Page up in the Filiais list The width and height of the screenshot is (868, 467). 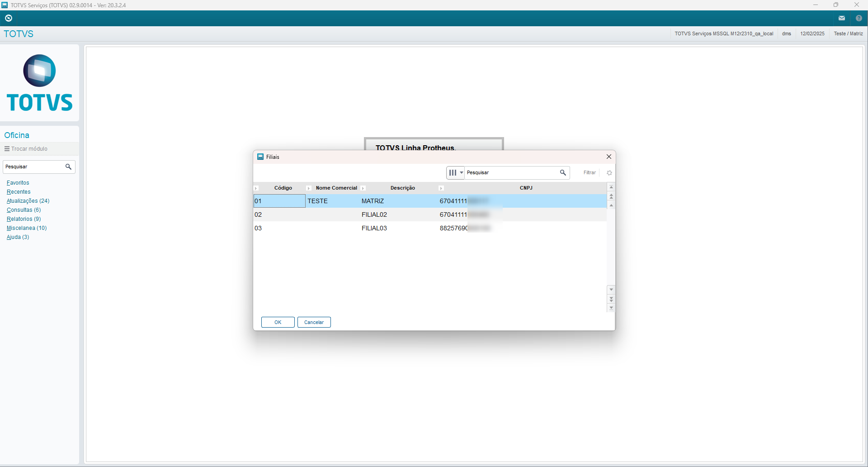(x=611, y=196)
